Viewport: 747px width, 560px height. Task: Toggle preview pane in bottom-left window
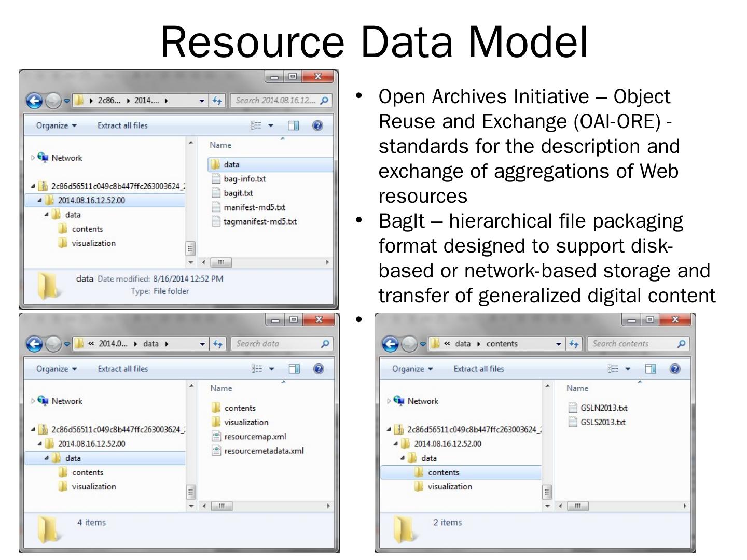click(294, 369)
